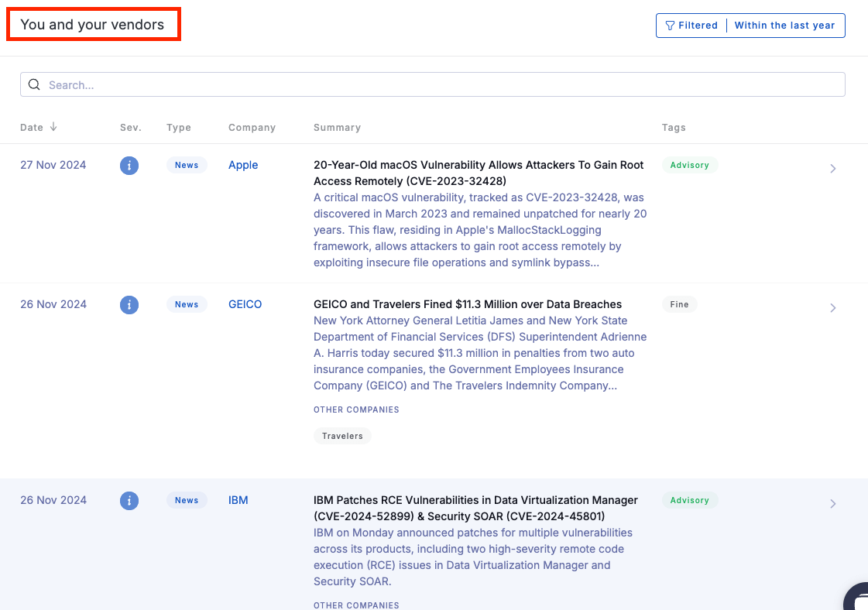Click the News badge in Apple row

pos(187,165)
